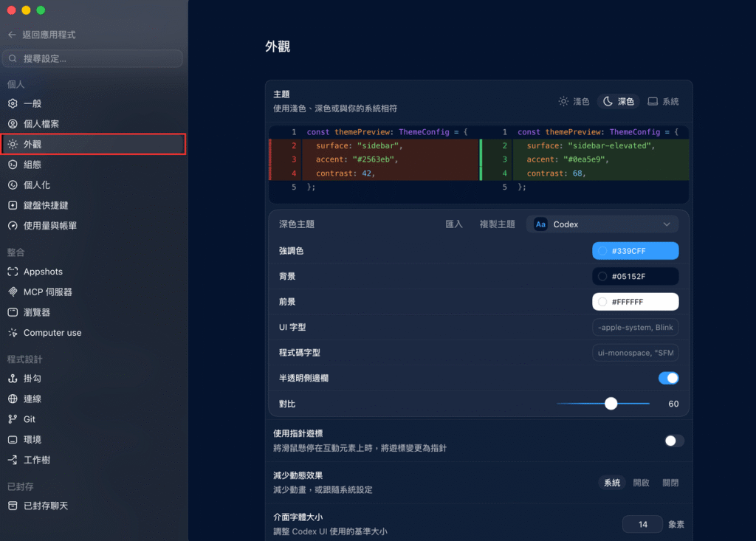Image resolution: width=756 pixels, height=541 pixels.
Task: Click the globe icon beside 連線
Action: [x=13, y=399]
